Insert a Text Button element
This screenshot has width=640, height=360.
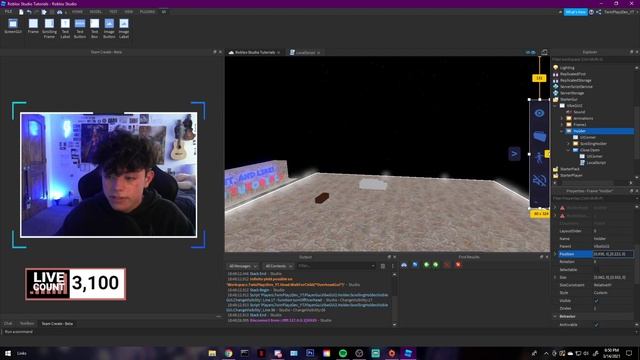tap(80, 29)
